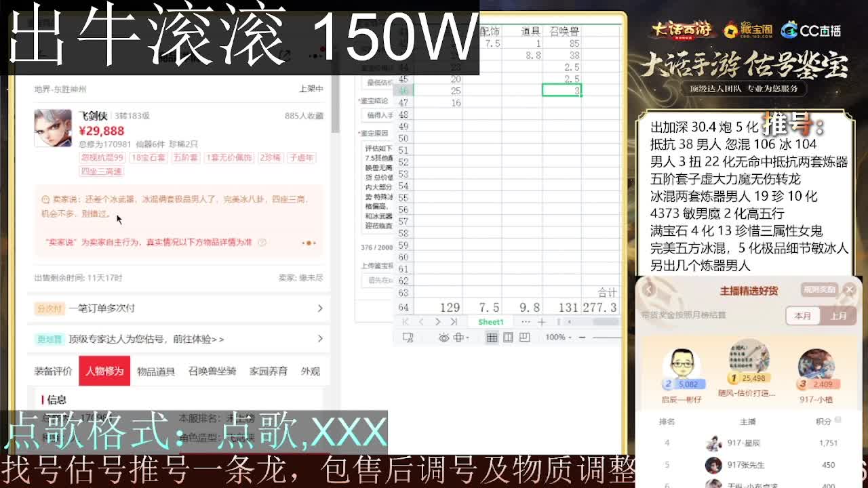Click ranking row 917-星辰
This screenshot has height=488, width=868.
(749, 443)
